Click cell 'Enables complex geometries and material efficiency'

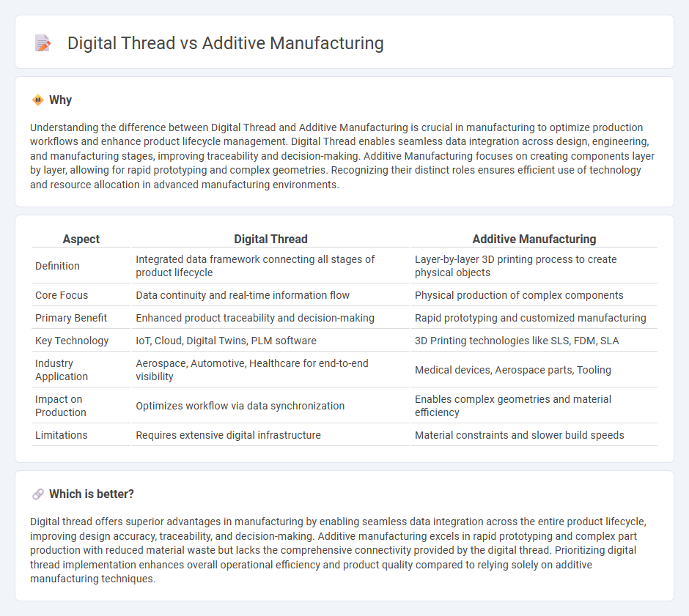pyautogui.click(x=534, y=406)
